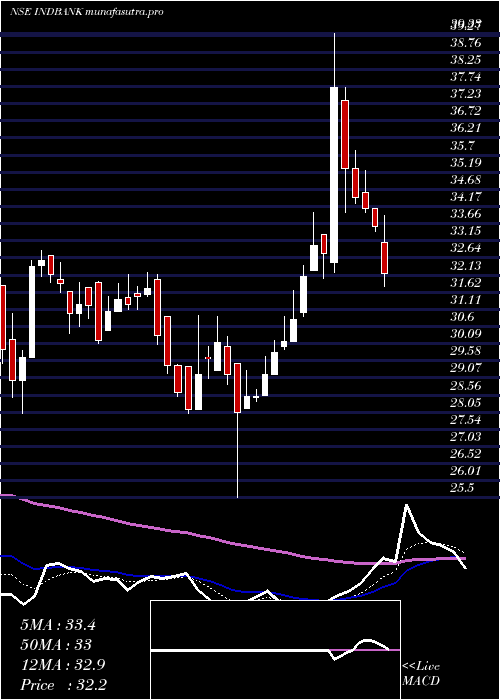Click the 29.58 price axis label
This screenshot has width=500, height=700.
(x=466, y=351)
